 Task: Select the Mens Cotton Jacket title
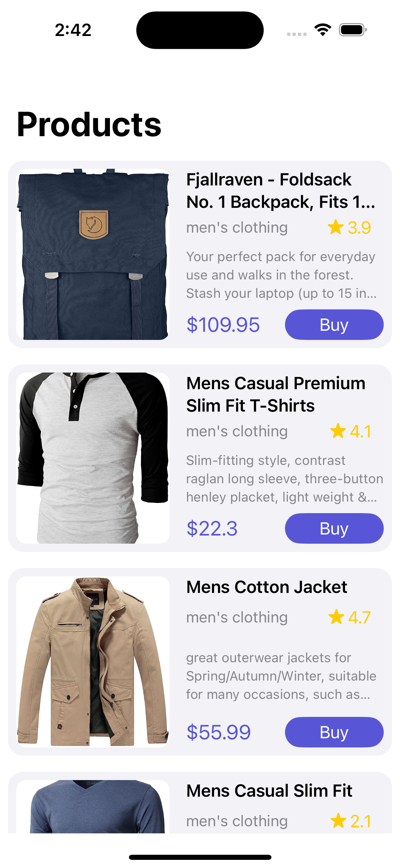pos(267,587)
